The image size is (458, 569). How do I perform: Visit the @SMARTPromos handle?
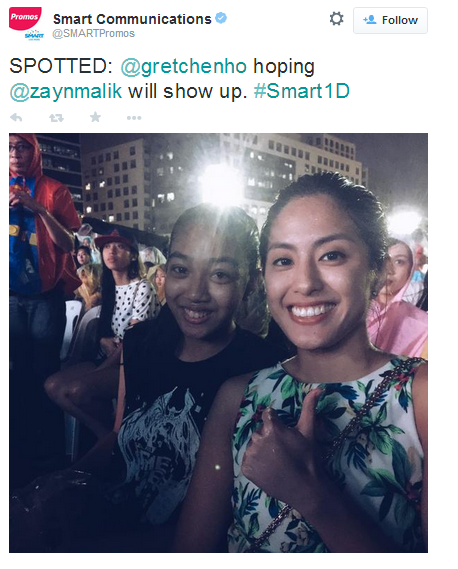[x=94, y=33]
